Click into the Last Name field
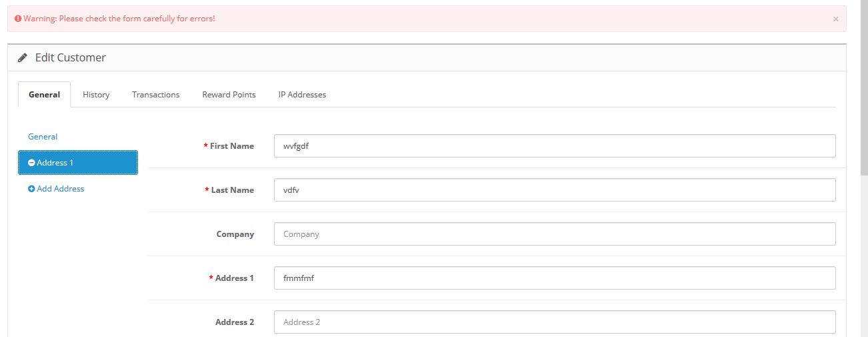 coord(555,190)
